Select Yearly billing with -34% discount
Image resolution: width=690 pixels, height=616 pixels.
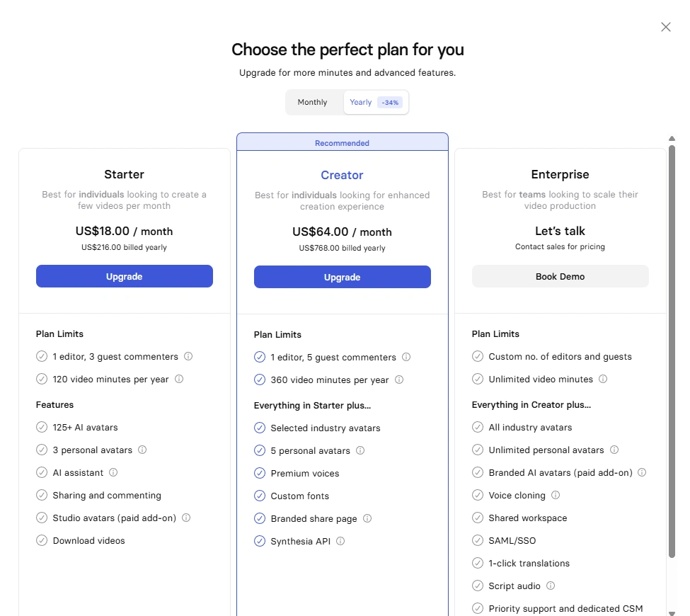(x=376, y=102)
